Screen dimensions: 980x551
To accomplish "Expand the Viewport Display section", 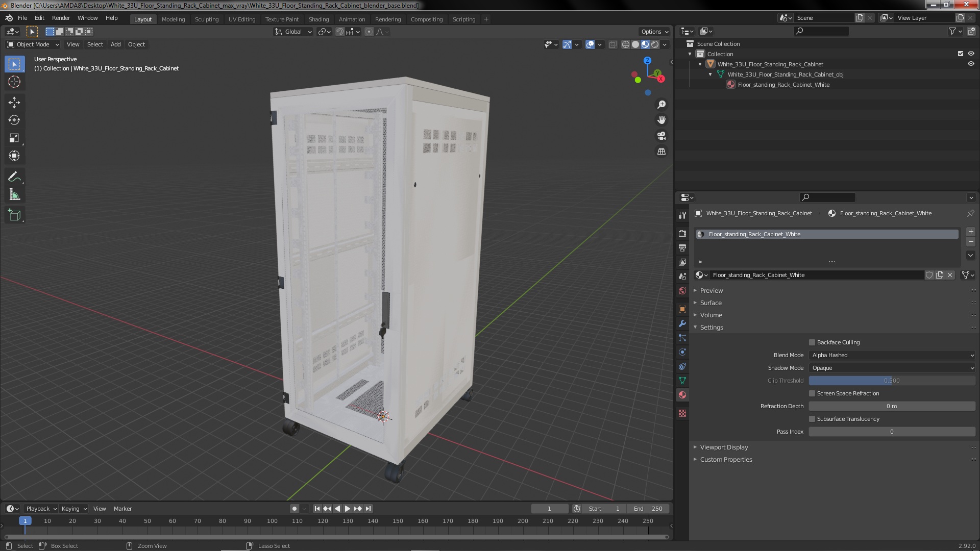I will pos(724,447).
